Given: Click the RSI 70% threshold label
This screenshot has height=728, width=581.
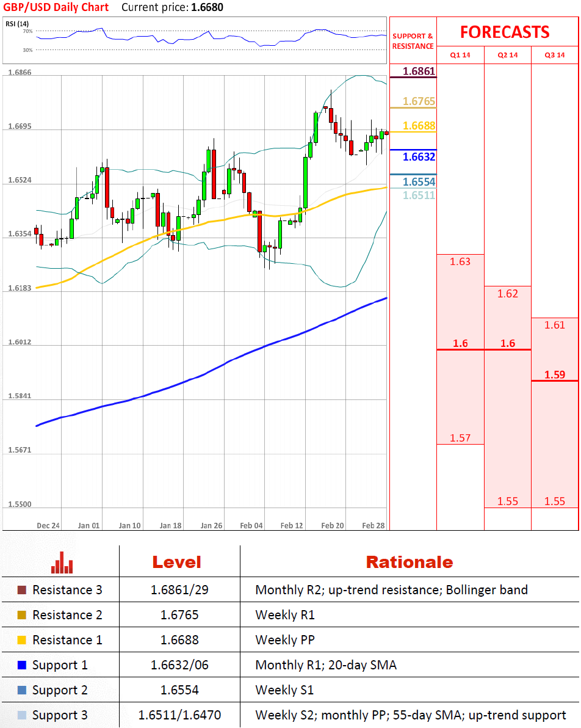Looking at the screenshot, I should click(x=28, y=32).
